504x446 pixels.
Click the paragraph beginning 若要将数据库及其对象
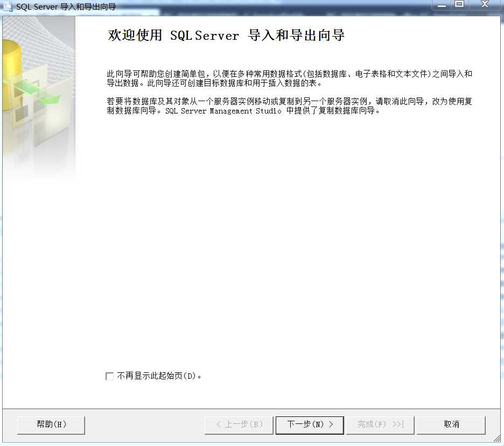289,106
